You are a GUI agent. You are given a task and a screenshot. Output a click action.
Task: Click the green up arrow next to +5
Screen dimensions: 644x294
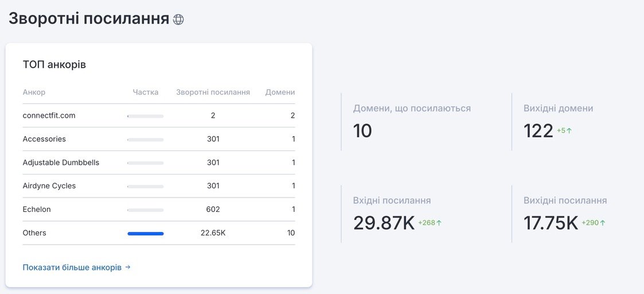569,131
